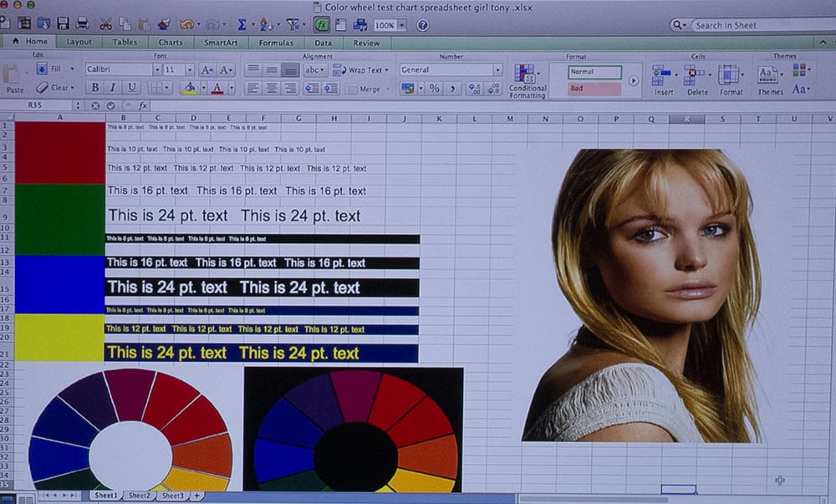Apply the Bad cell style
Screen dimensions: 836x504
(x=594, y=89)
